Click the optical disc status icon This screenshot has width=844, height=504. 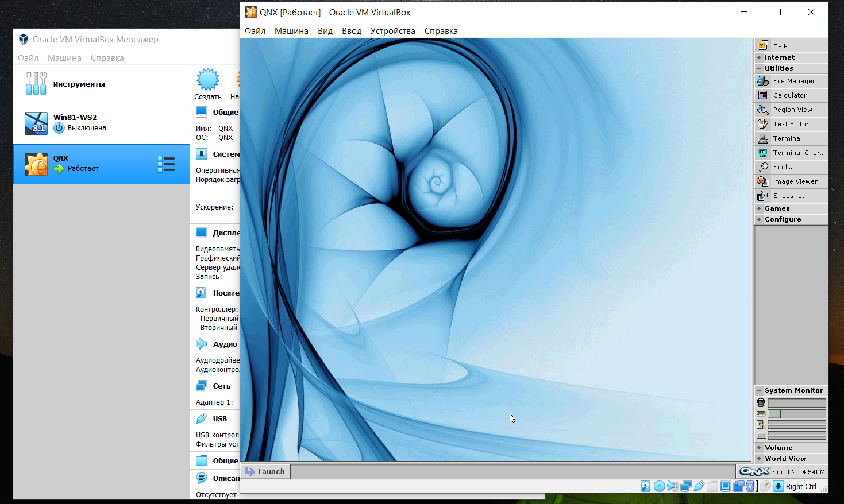[659, 486]
